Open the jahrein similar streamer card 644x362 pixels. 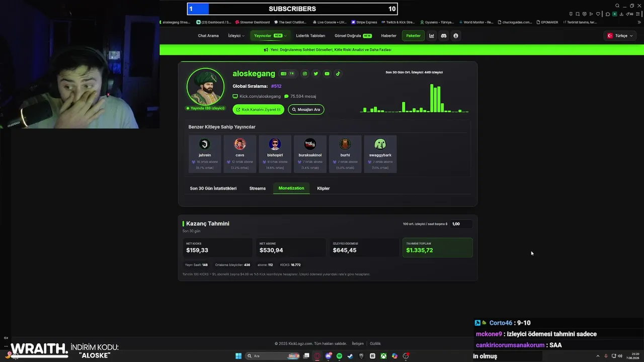[x=205, y=154]
